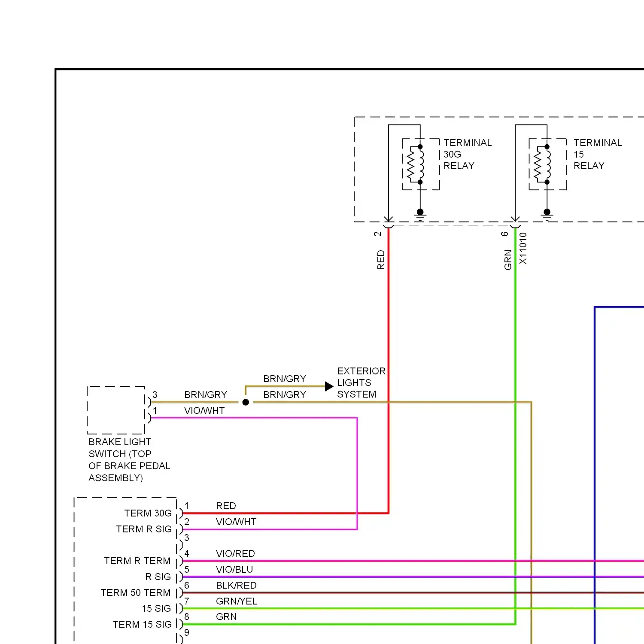The image size is (644, 644).
Task: Click the ground symbol under Terminal 15 relay
Action: click(x=547, y=215)
